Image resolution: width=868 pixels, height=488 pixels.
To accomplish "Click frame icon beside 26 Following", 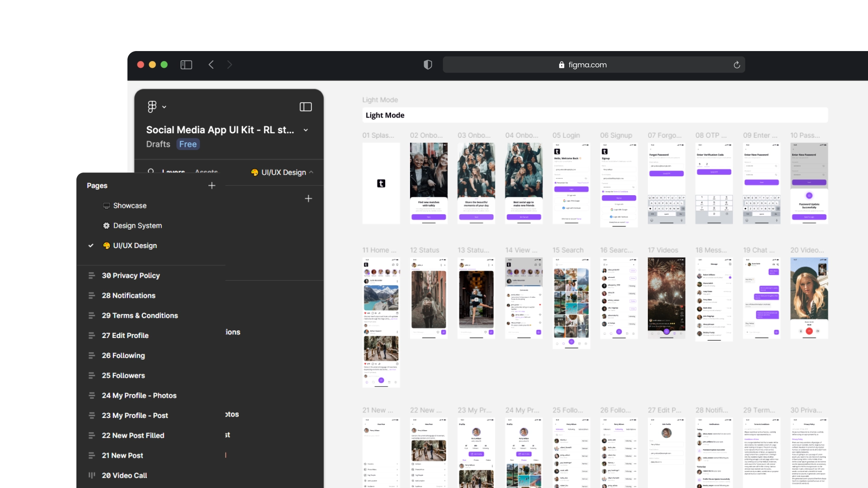I will [x=92, y=356].
